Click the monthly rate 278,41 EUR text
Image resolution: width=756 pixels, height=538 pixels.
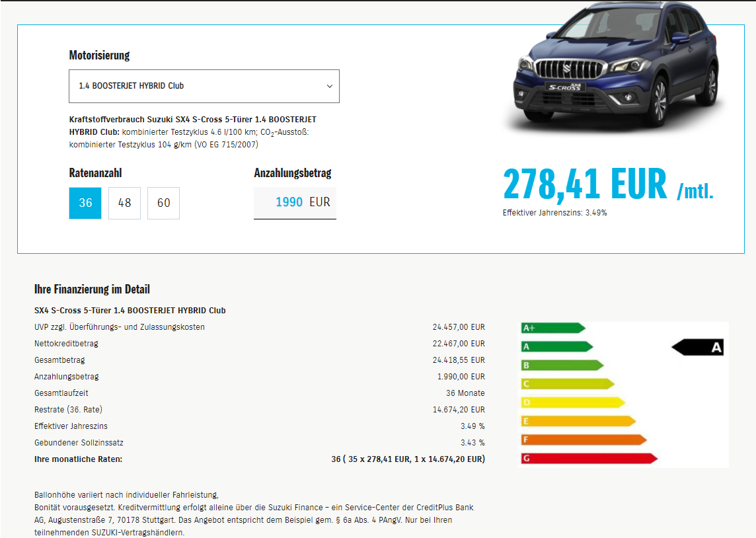click(x=608, y=184)
